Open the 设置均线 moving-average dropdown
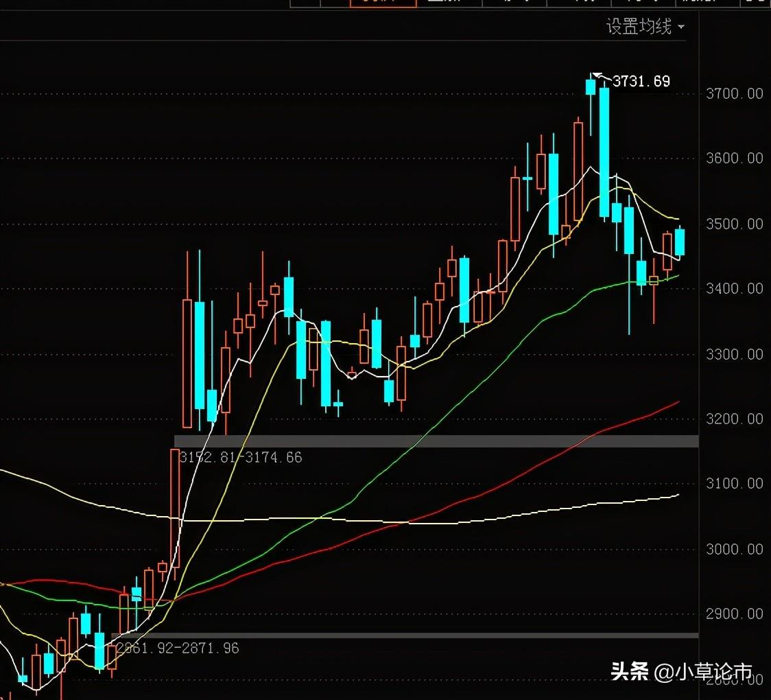771x700 pixels. 645,26
